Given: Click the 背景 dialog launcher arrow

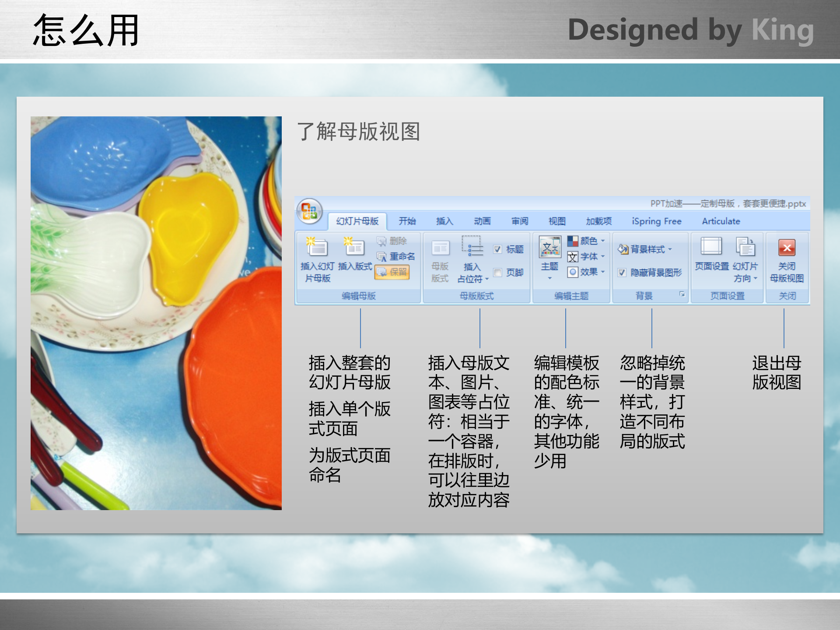Looking at the screenshot, I should [x=682, y=295].
